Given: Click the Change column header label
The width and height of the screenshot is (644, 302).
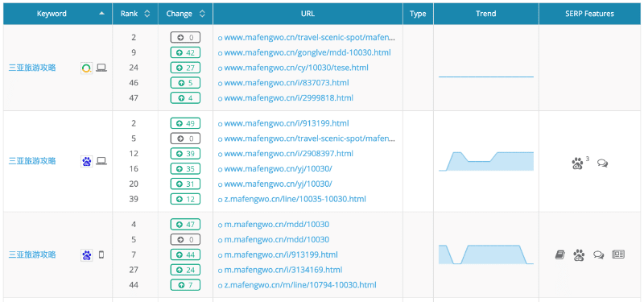Looking at the screenshot, I should click(x=179, y=14).
